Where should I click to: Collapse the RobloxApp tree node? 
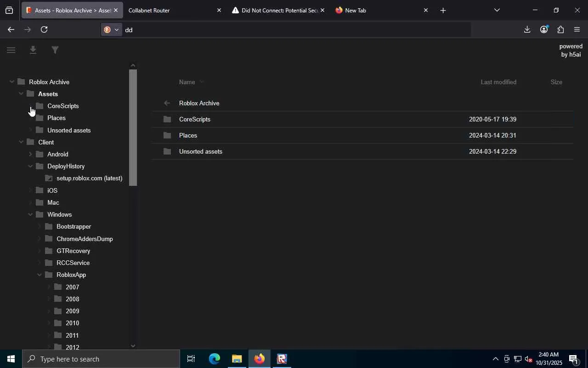click(x=40, y=275)
